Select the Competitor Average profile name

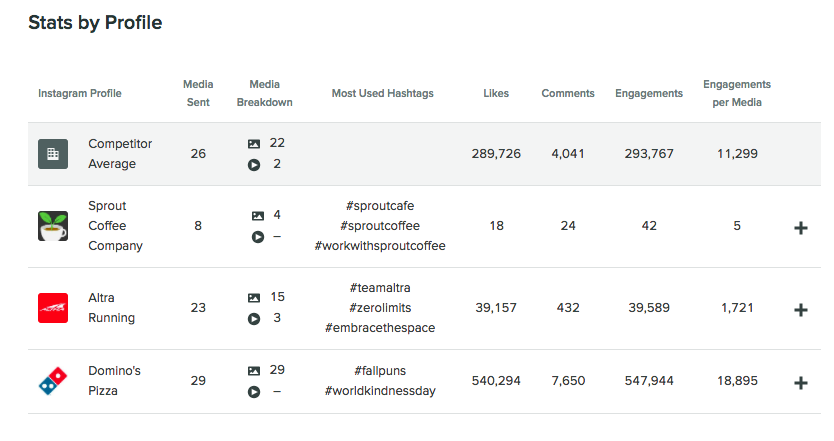[120, 154]
